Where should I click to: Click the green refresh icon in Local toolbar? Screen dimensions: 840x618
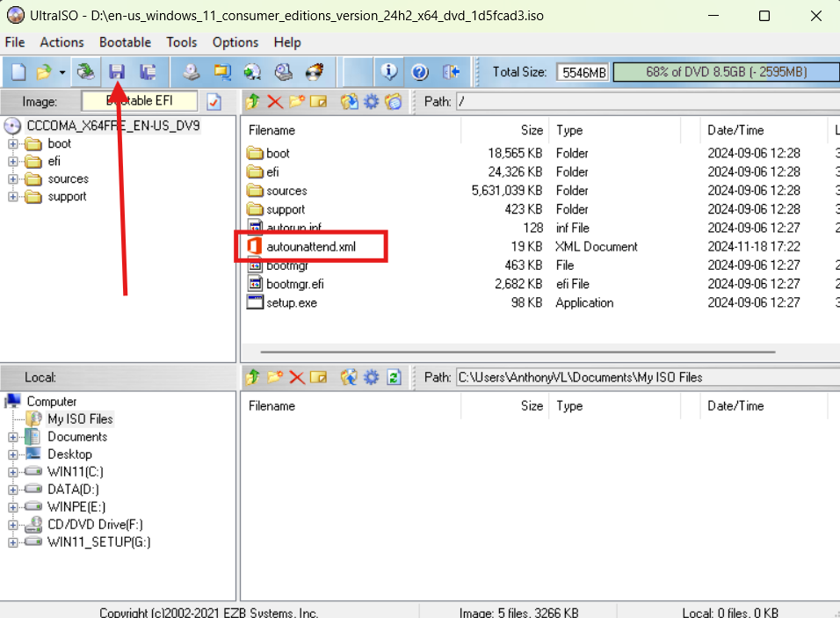point(394,377)
